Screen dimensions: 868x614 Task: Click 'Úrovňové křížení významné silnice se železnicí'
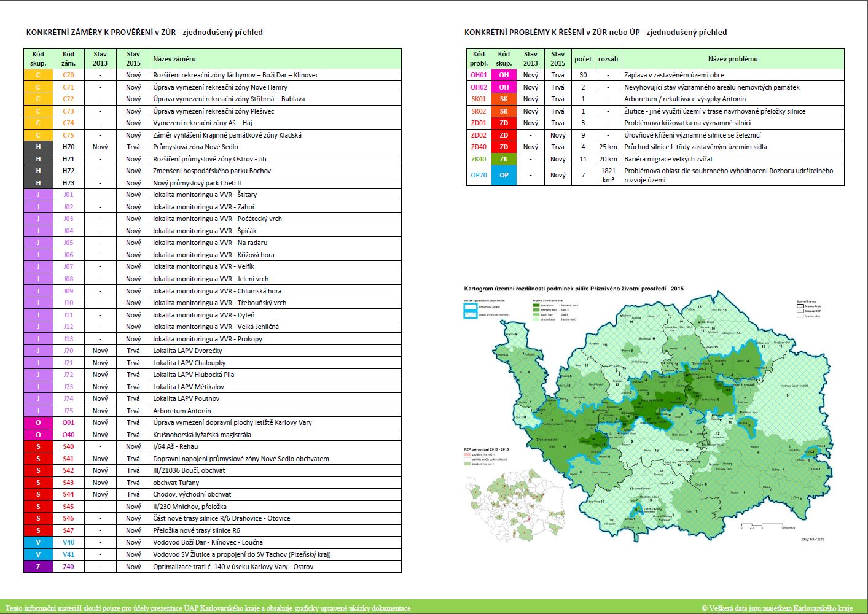[692, 135]
